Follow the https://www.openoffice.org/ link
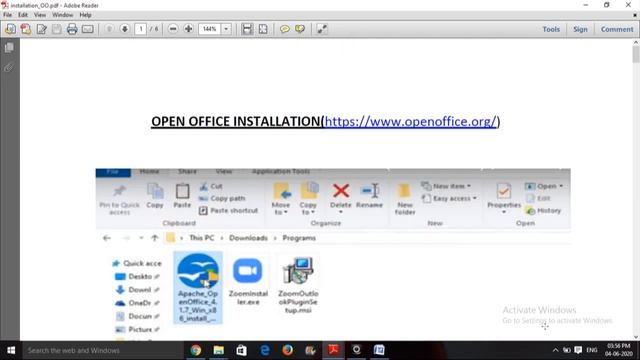Screen dimensions: 640x360 coord(411,122)
